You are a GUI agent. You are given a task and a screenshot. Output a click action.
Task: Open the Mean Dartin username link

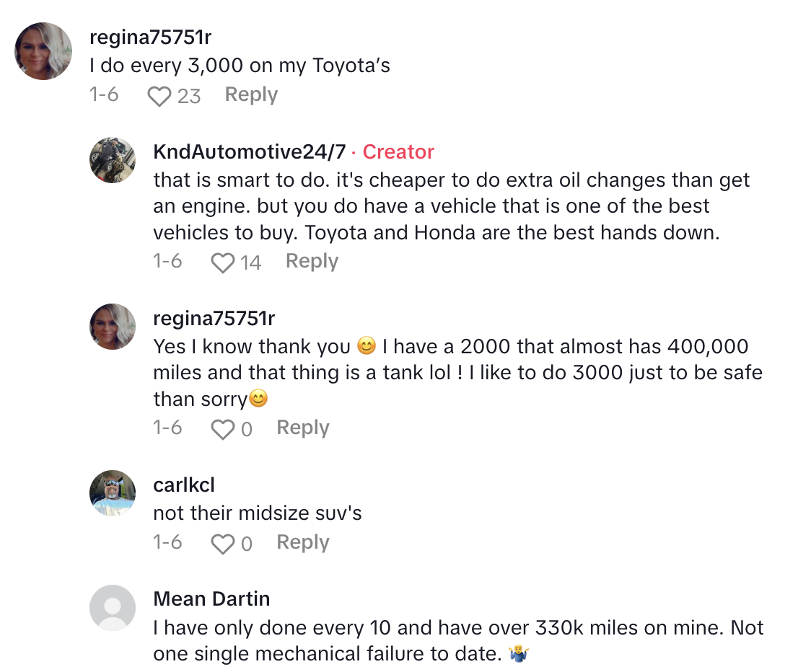tap(211, 599)
